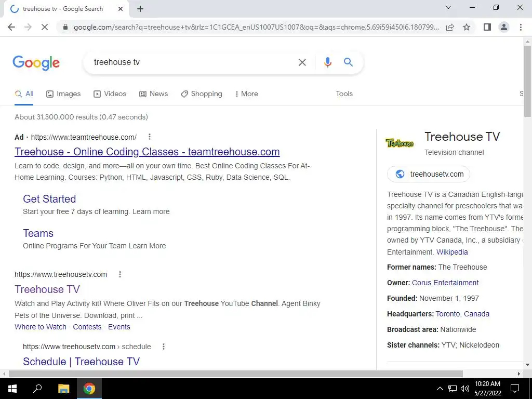The image size is (532, 399).
Task: Open options for the teamtreehouse ad result
Action: tap(150, 137)
